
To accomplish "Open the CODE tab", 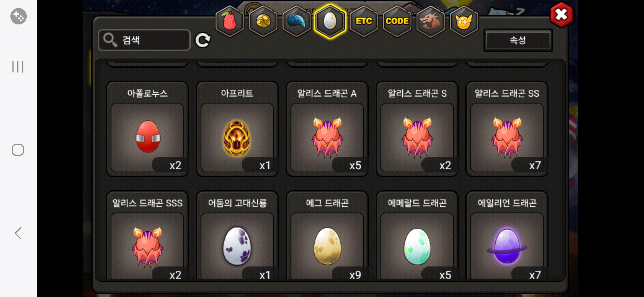I will pos(397,21).
